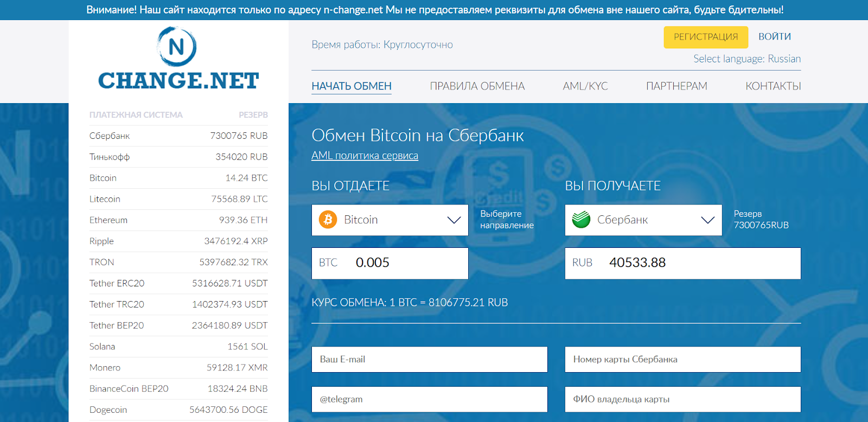Select Bitcoin row in the reserve list
The image size is (868, 422).
(178, 178)
